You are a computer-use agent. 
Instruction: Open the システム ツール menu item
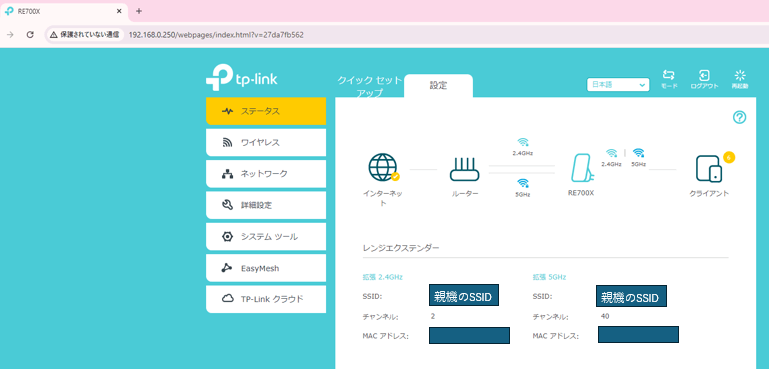point(266,237)
